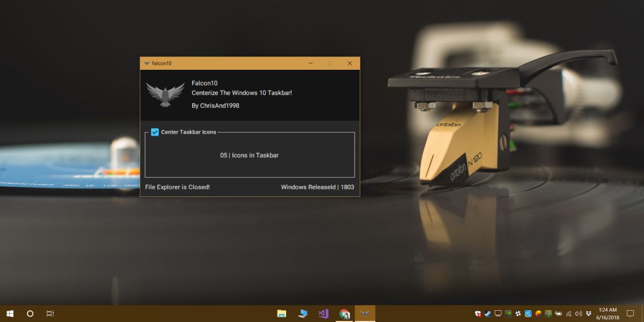The height and width of the screenshot is (322, 644).
Task: Open the NVIDIA tray icon
Action: pos(508,313)
